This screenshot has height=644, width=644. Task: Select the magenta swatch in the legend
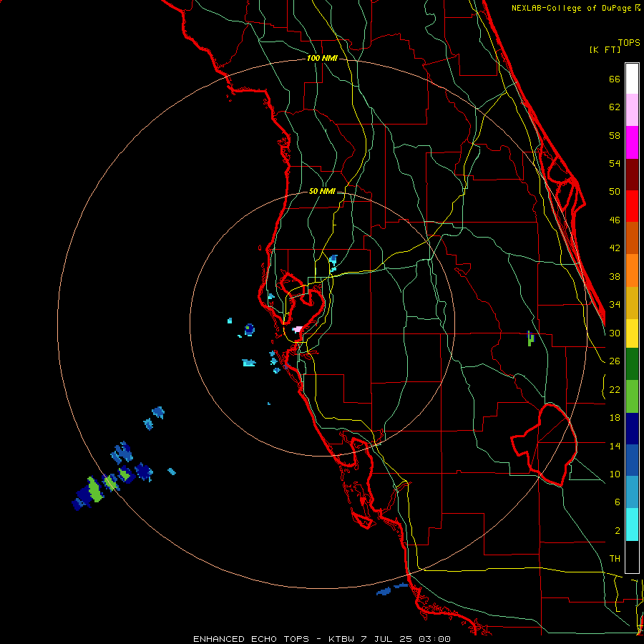point(632,142)
